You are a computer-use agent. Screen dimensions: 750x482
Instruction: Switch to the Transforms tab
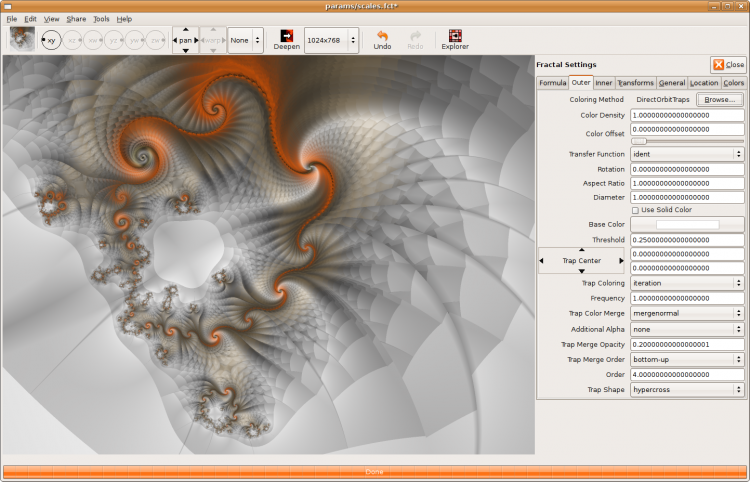[x=635, y=83]
